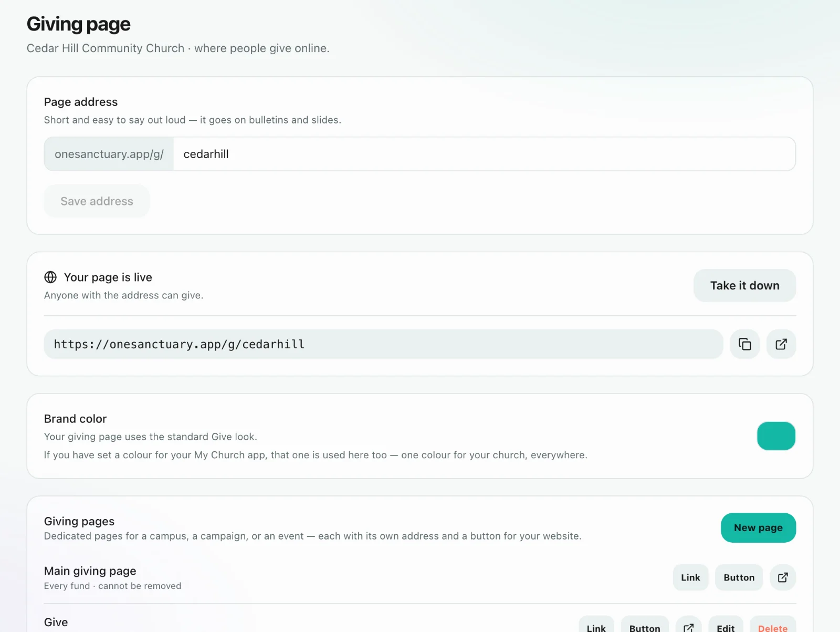Delete the Give page
The image size is (840, 632).
773,625
